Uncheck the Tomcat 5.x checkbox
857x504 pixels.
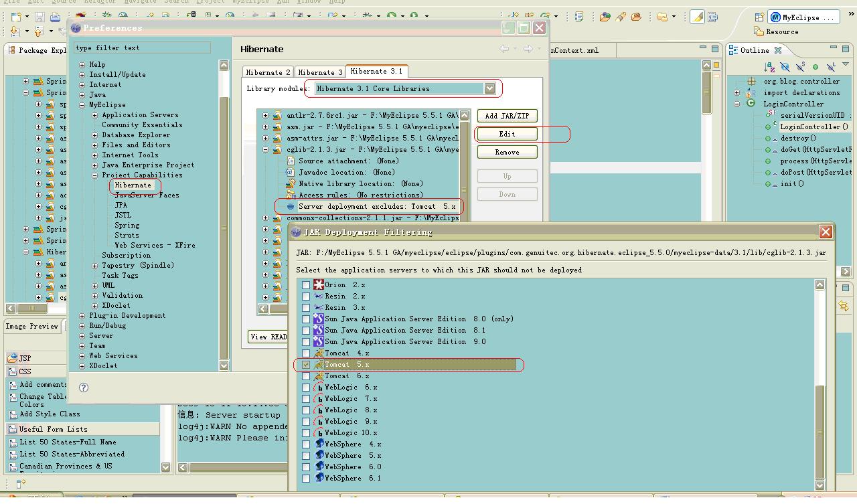(306, 365)
